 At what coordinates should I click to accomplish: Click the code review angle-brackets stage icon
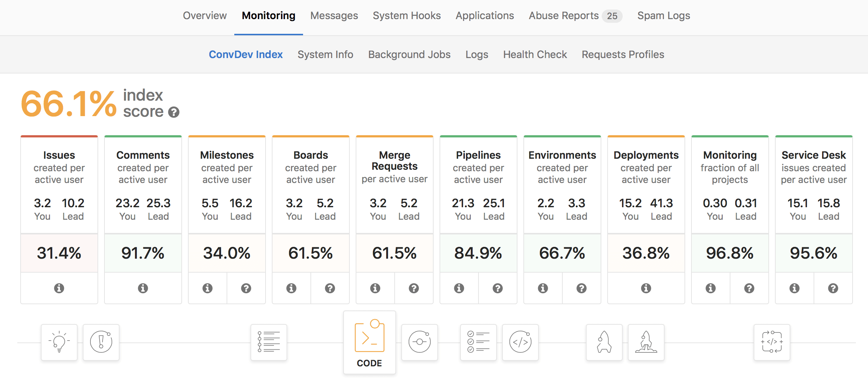click(520, 342)
